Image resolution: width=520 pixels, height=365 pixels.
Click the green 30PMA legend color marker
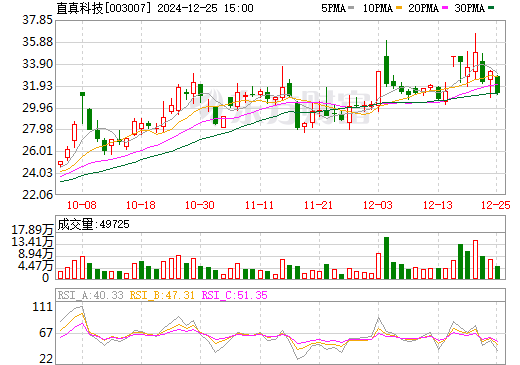coord(491,8)
